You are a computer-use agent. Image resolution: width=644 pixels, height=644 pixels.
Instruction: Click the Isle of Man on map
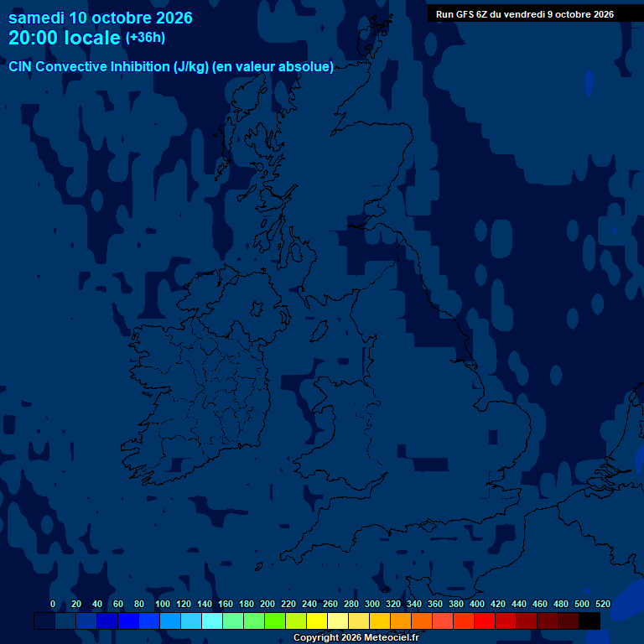[319, 331]
